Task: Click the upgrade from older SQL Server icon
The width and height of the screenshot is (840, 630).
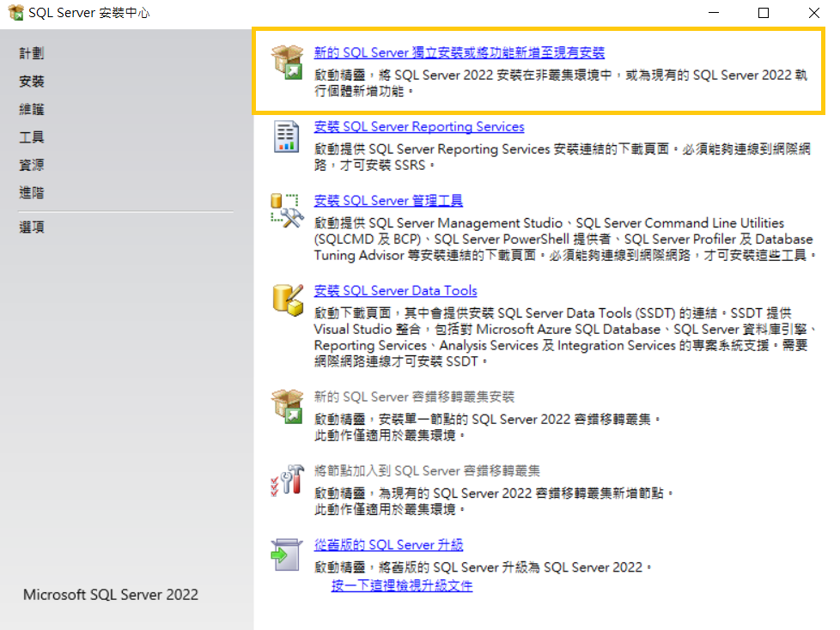Action: (x=287, y=554)
